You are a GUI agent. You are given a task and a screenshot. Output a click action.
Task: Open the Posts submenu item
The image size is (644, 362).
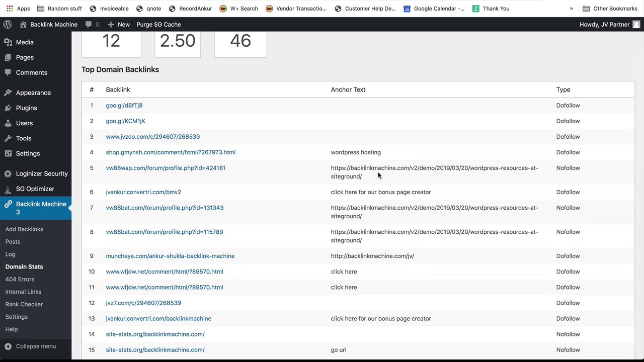point(13,242)
